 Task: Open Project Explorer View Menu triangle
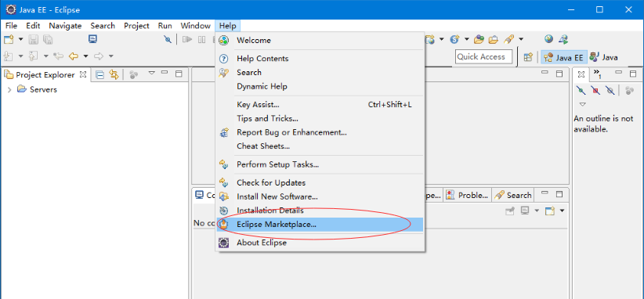(x=151, y=73)
